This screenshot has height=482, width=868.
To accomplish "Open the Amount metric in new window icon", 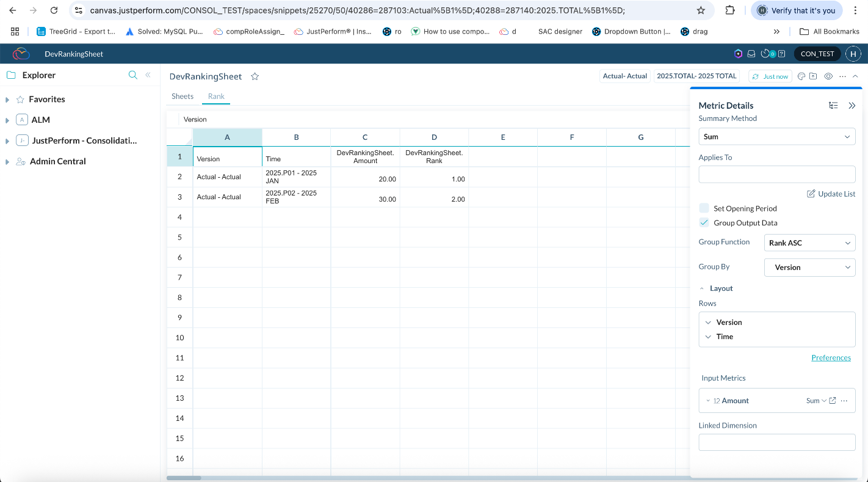I will [x=832, y=401].
